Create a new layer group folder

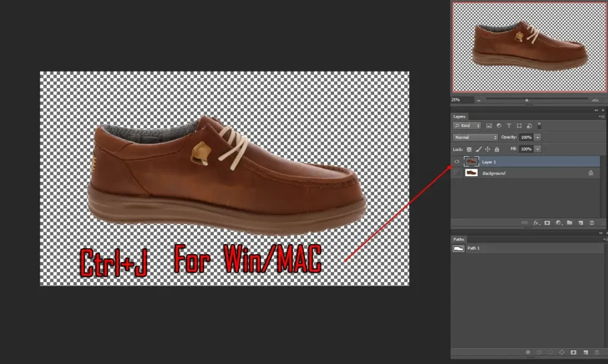pyautogui.click(x=569, y=223)
